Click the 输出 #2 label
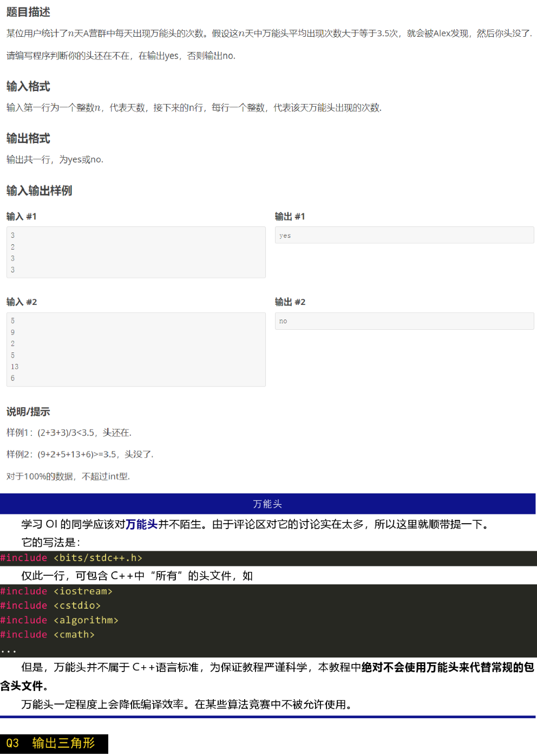 (290, 302)
